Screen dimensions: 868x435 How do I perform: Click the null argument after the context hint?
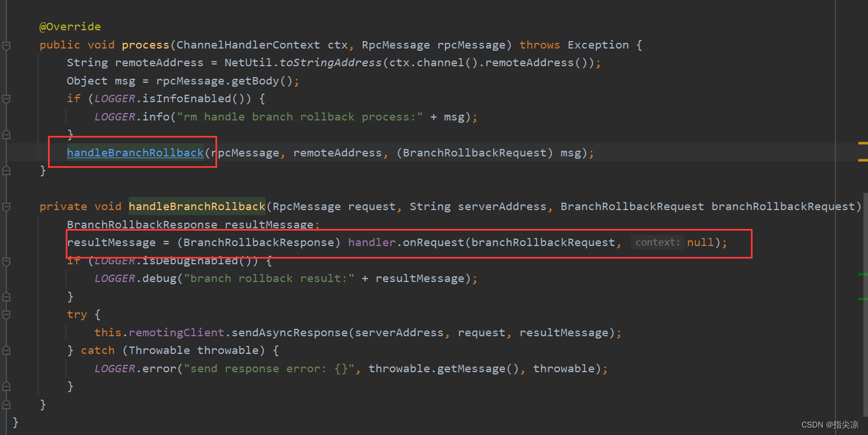tap(701, 243)
